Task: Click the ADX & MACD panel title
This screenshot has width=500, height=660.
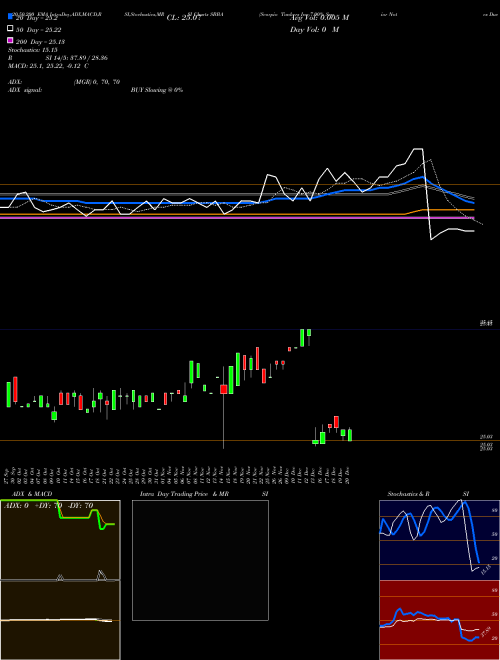Action: [x=32, y=494]
